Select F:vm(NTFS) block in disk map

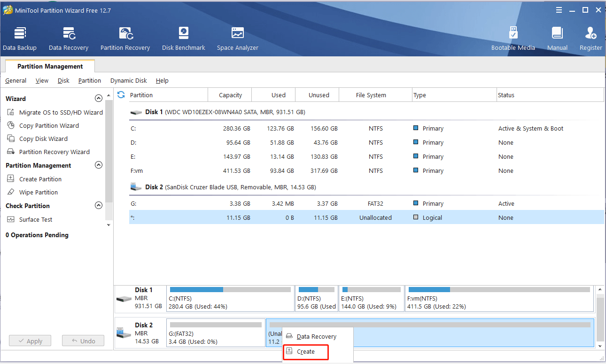(499, 298)
